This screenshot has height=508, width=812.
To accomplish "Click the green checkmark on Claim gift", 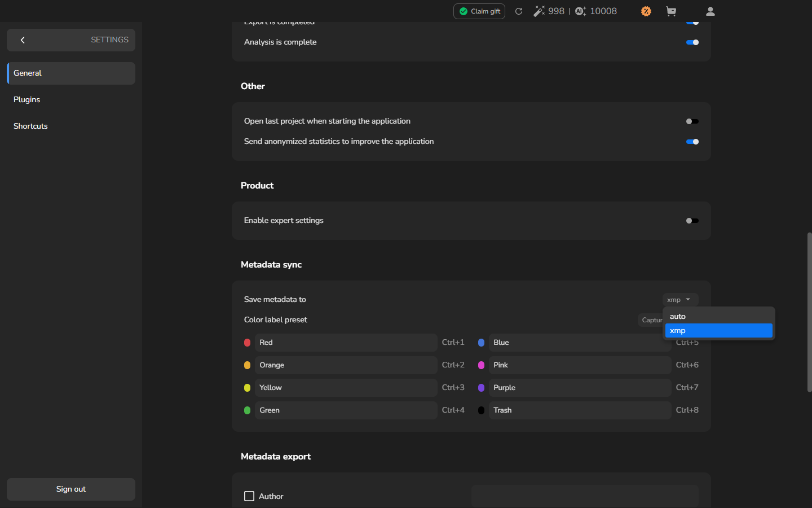I will point(464,11).
